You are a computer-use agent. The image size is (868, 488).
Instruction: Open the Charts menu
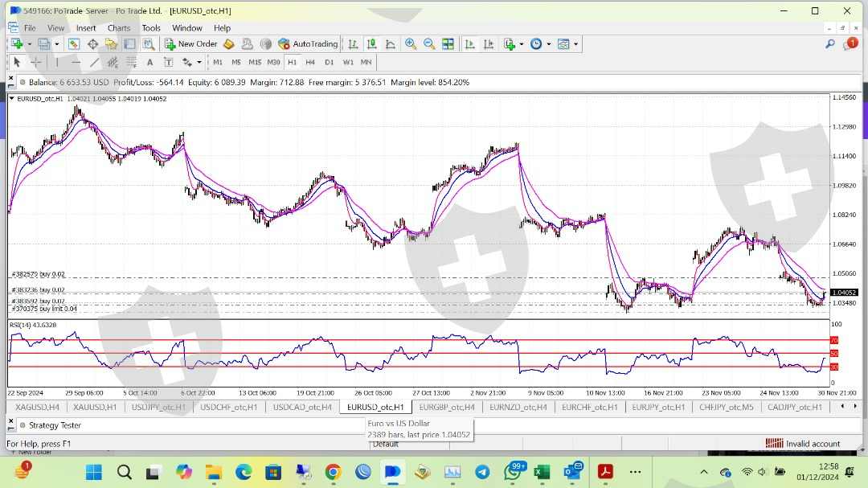point(119,28)
